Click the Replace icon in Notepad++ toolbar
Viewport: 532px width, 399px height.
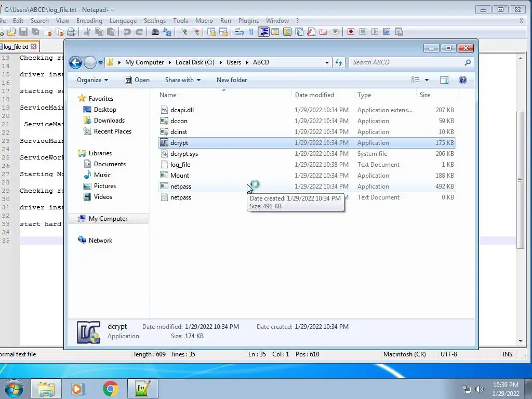[167, 32]
